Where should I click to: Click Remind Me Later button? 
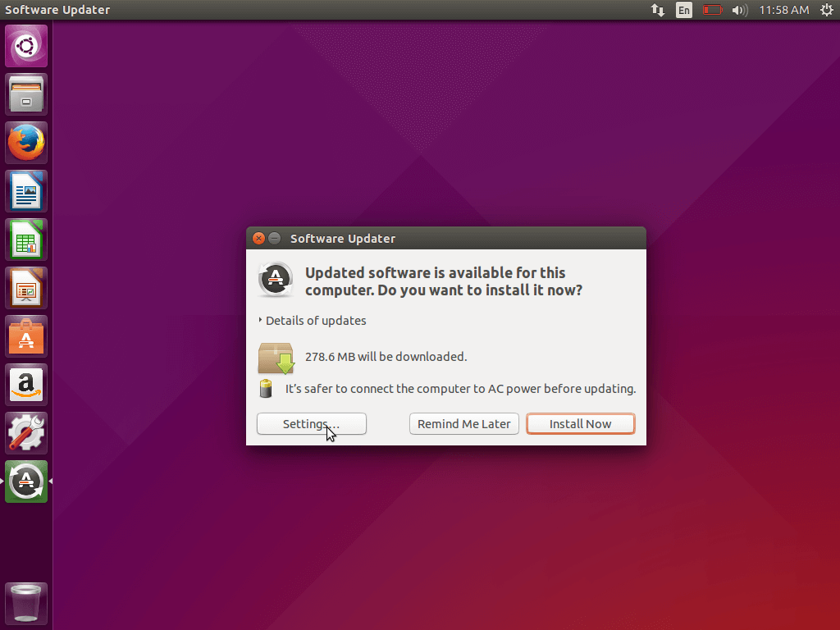(463, 424)
